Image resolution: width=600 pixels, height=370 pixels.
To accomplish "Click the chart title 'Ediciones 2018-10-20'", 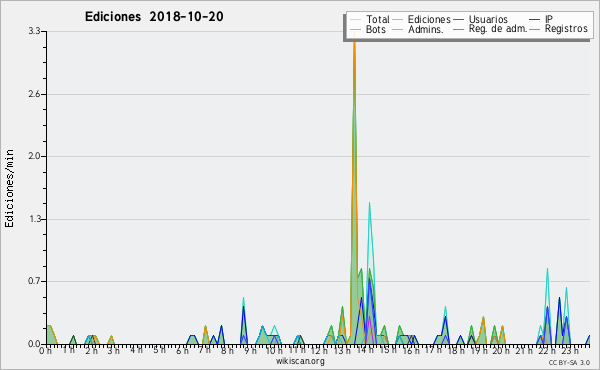I will pos(154,17).
